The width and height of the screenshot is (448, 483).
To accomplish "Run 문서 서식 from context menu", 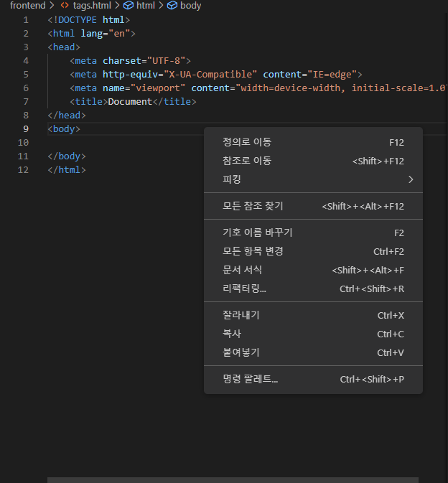I will tap(313, 270).
